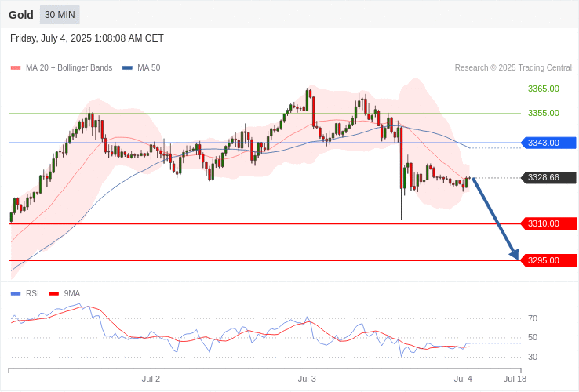Viewport: 579px width, 392px height.
Task: Click the Jul 4 time axis label
Action: point(463,379)
